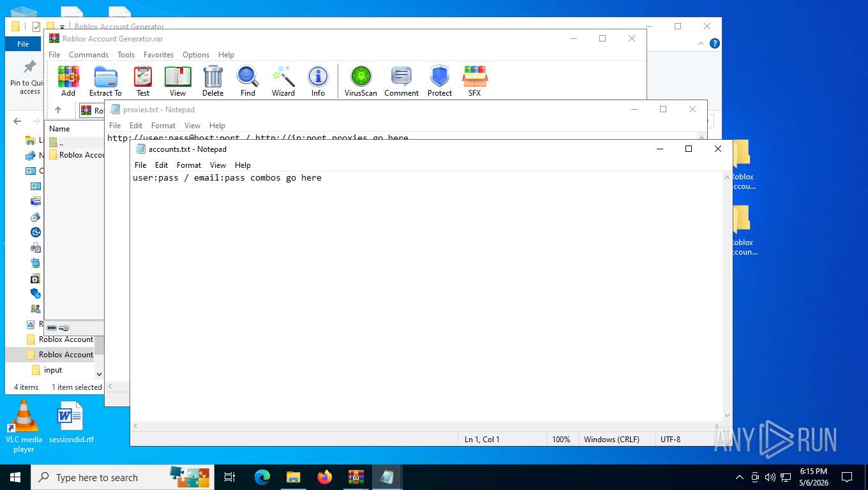Click the UTF-8 encoding status entry
The height and width of the screenshot is (490, 868).
pyautogui.click(x=671, y=440)
